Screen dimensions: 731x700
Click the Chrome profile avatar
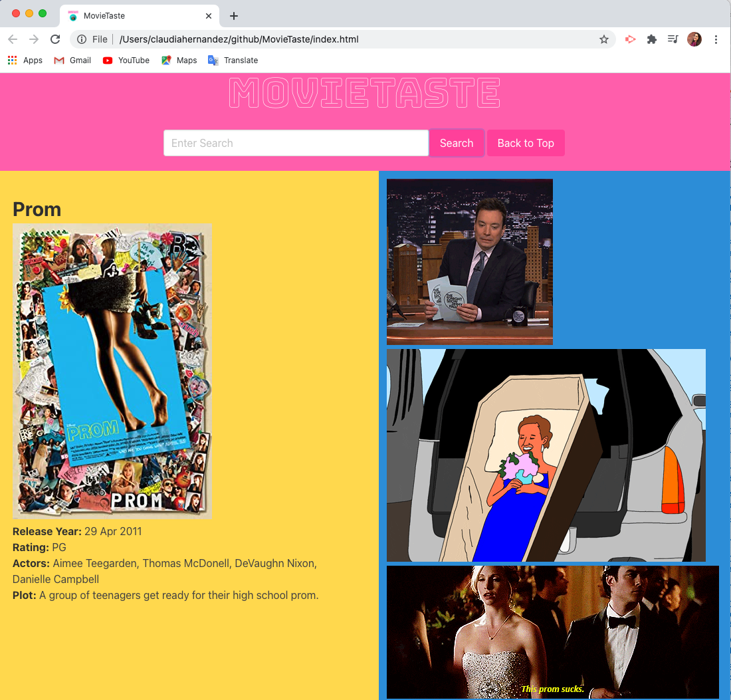coord(694,39)
